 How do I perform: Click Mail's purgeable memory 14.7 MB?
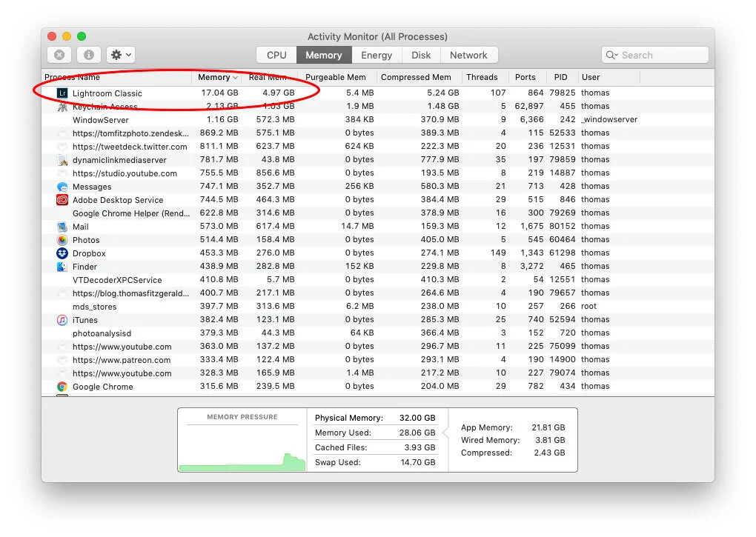[357, 226]
